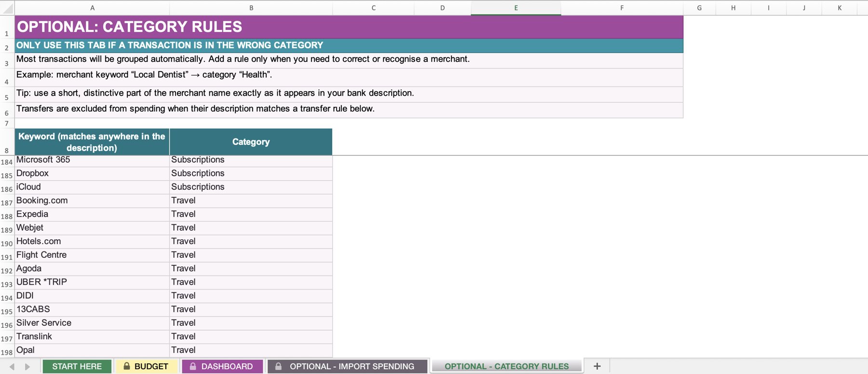Select the 13CABS keyword cell
Screen dimensions: 868x374
[92, 309]
